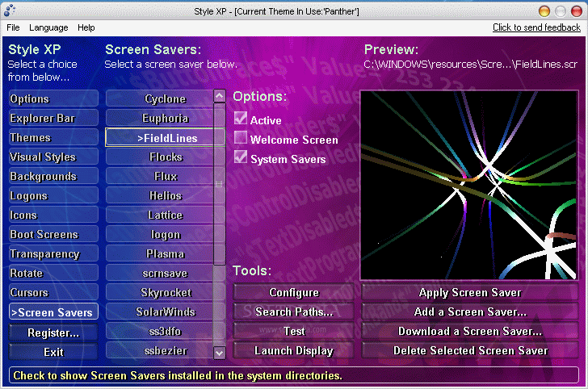The image size is (588, 389).
Task: Go to the Options section
Action: [x=53, y=98]
